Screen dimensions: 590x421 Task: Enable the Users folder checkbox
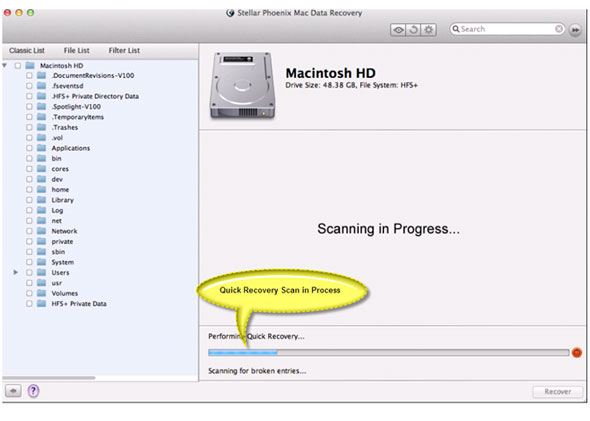(29, 272)
